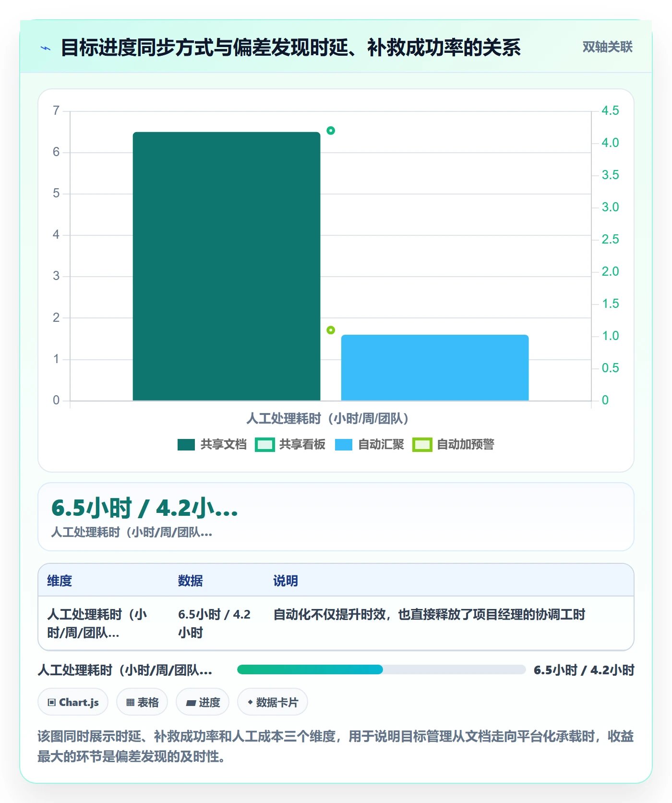Click the grid icon in the 表格 chip
Image resolution: width=672 pixels, height=803 pixels.
pyautogui.click(x=130, y=703)
